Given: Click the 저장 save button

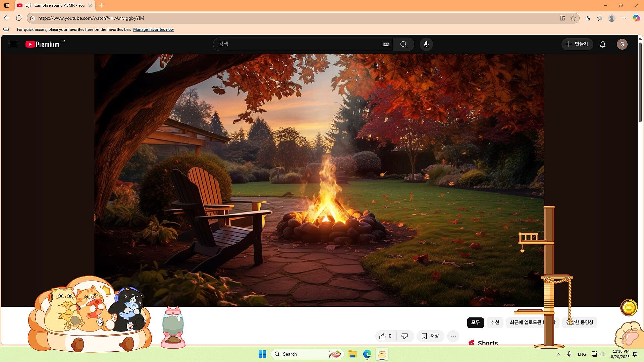Looking at the screenshot, I should click(x=430, y=336).
